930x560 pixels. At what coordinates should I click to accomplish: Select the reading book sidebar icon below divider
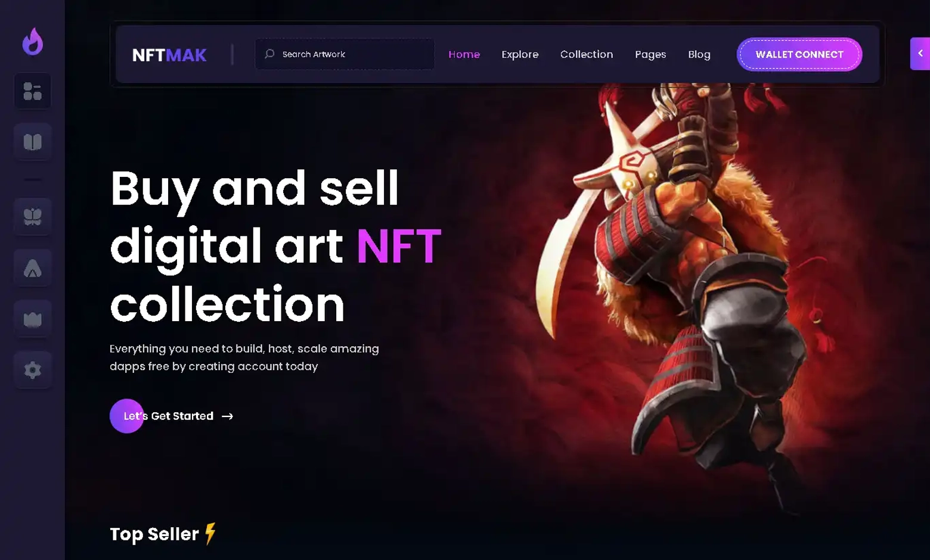pyautogui.click(x=33, y=217)
